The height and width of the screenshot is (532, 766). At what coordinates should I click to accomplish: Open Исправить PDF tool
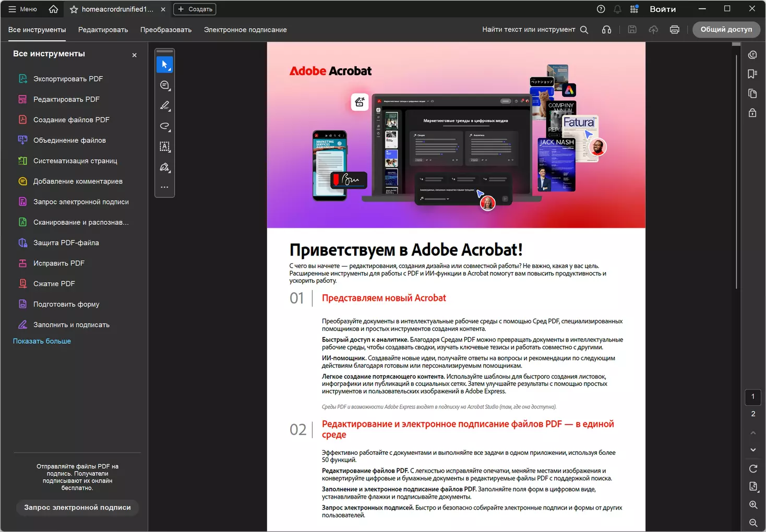point(75,263)
